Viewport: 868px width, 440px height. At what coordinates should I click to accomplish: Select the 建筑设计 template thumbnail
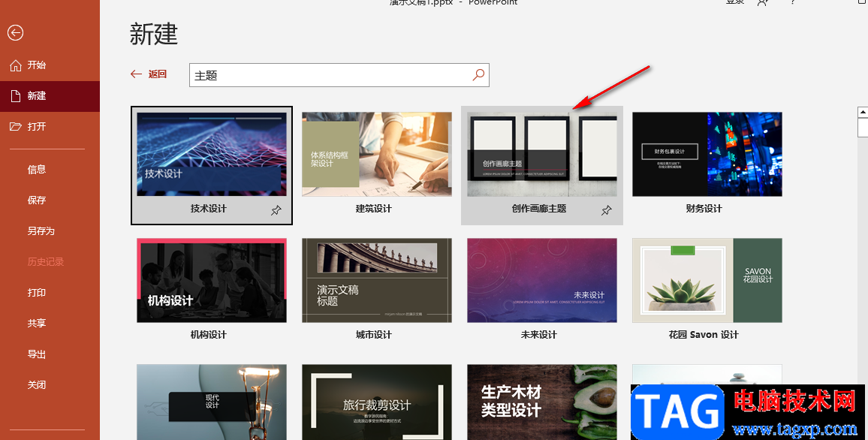(x=377, y=155)
